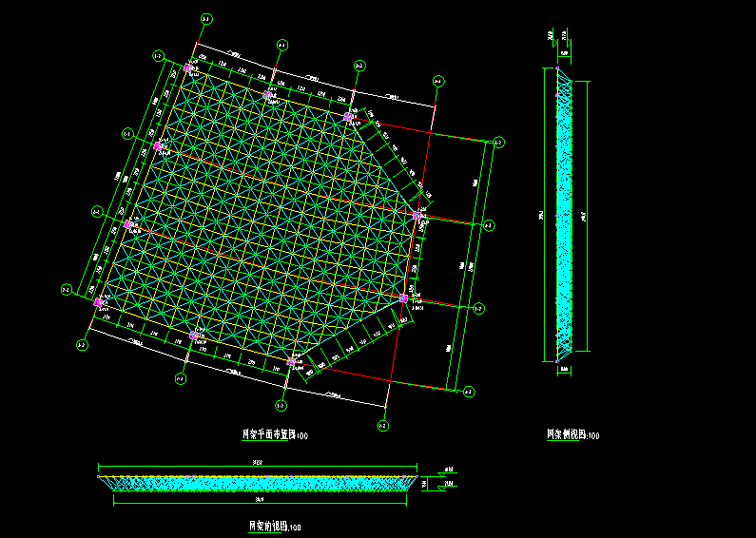This screenshot has width=756, height=538.
Task: Click the topmost axis bubble of the plan
Action: pos(207,18)
